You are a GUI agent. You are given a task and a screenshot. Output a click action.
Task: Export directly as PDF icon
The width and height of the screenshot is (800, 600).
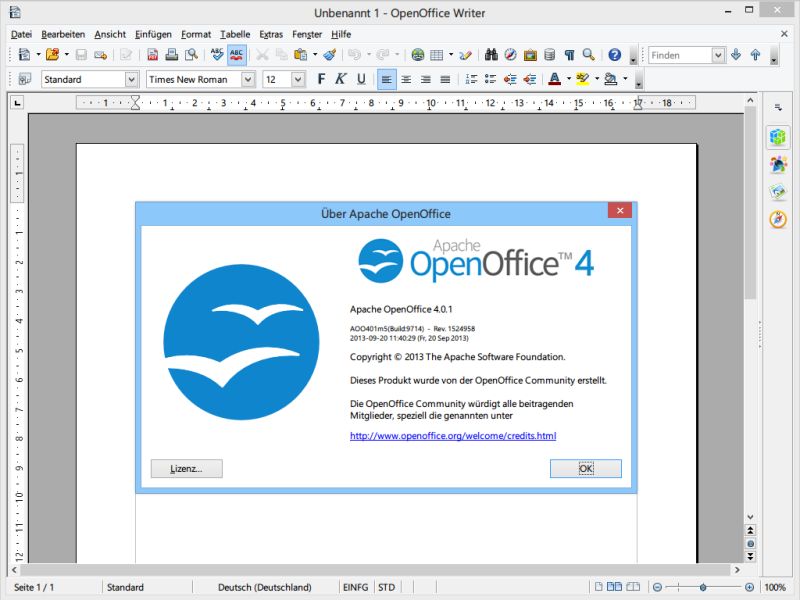click(x=152, y=55)
